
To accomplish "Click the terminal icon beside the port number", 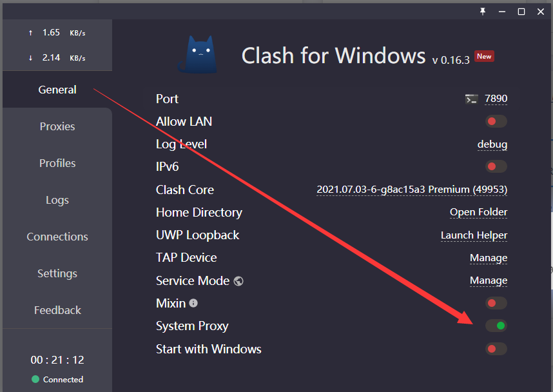I will [x=471, y=99].
